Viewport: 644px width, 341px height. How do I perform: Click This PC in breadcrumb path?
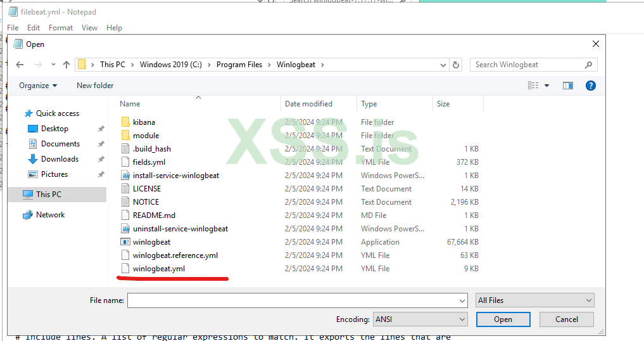(x=113, y=65)
